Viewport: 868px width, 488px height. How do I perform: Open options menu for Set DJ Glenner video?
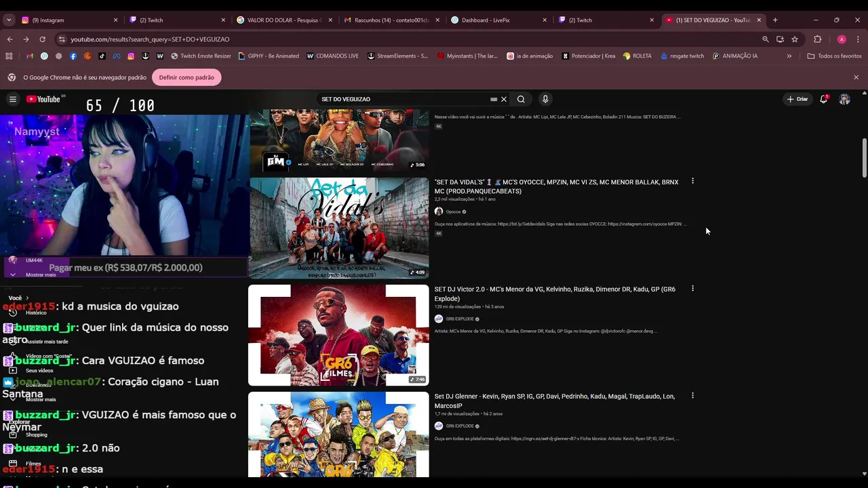point(692,396)
